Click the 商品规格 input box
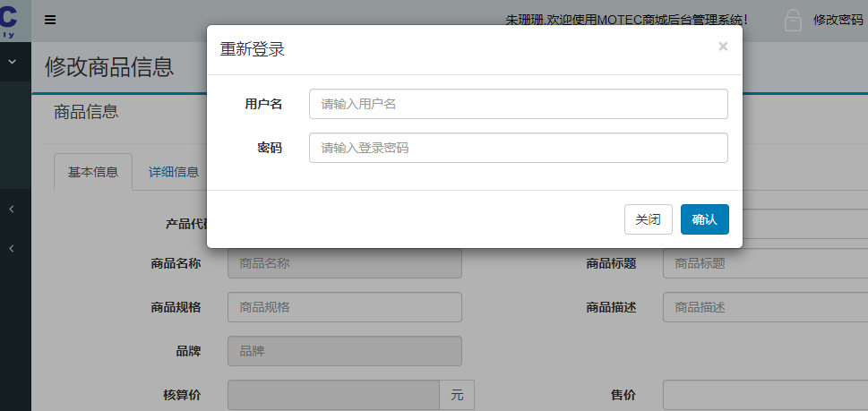Viewport: 868px width, 411px height. (344, 307)
